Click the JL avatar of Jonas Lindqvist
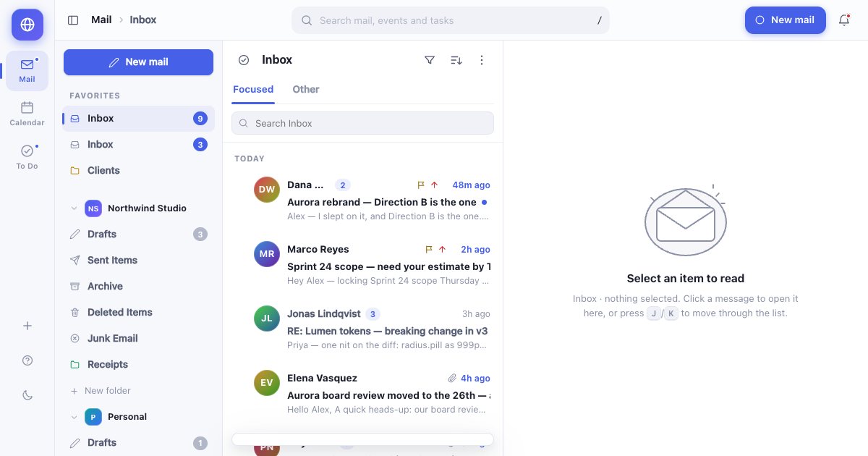868x456 pixels. coord(267,318)
